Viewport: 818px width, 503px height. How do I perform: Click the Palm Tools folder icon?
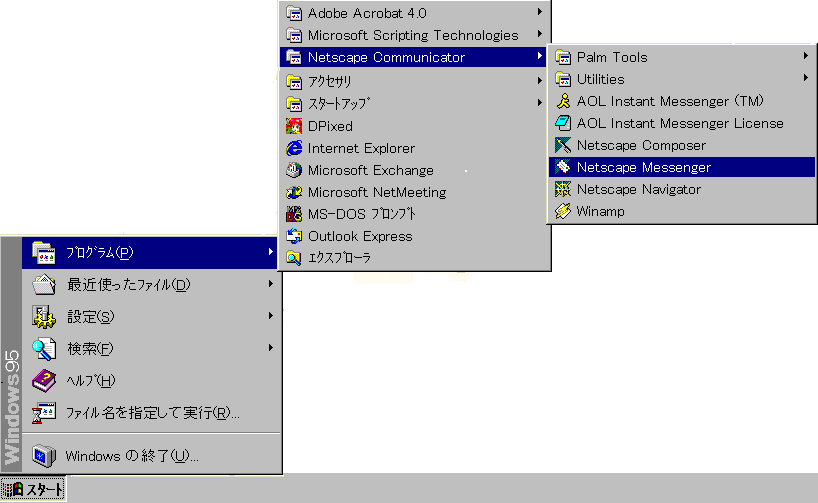pos(563,57)
